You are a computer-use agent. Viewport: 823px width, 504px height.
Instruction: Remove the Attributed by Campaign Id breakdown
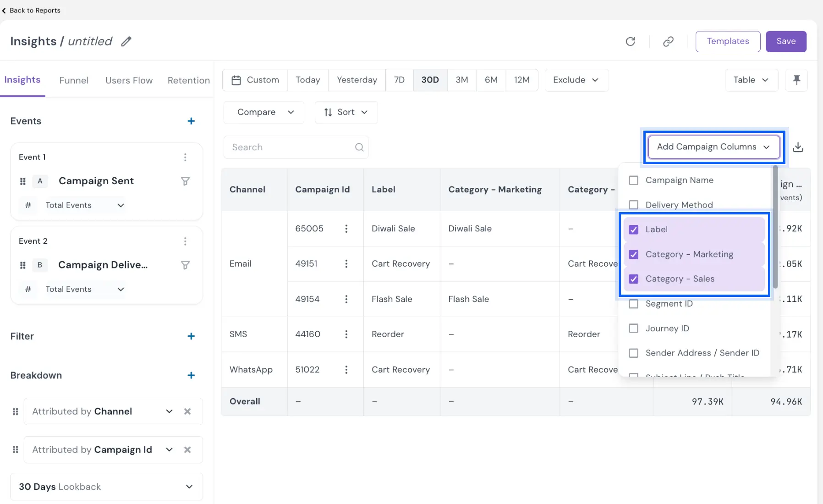[x=187, y=449]
